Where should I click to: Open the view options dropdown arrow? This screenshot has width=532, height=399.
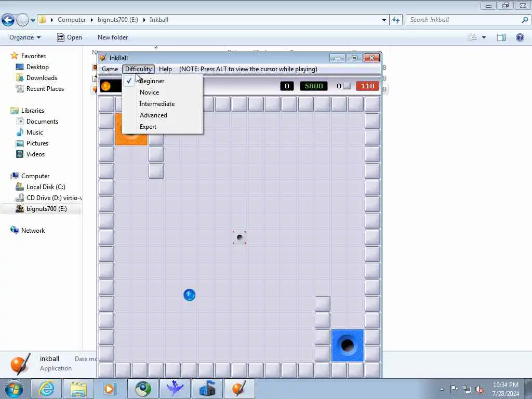coord(484,37)
